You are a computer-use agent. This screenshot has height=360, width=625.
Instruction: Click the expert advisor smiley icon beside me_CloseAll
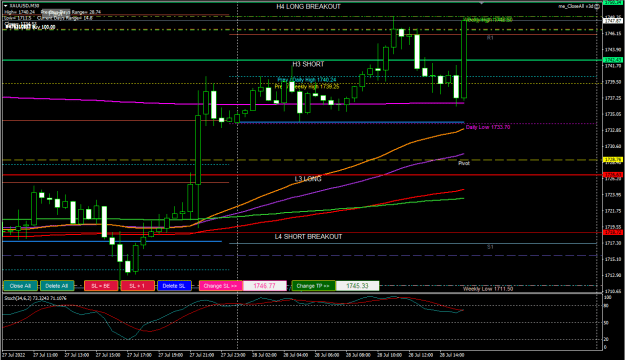point(597,6)
